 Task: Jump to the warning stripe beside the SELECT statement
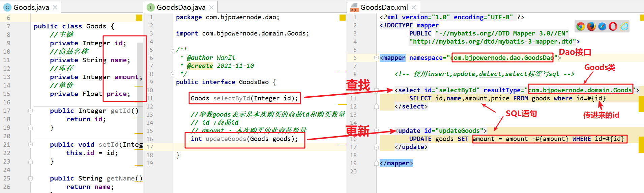tap(641, 103)
